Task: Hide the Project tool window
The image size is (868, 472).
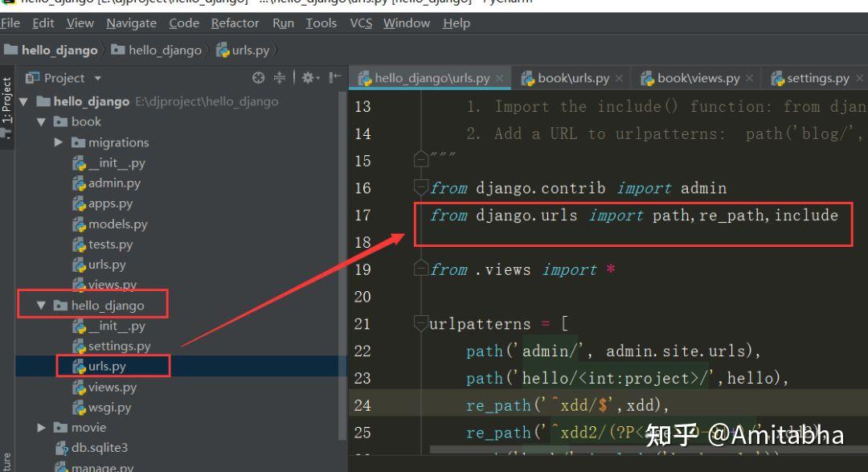Action: click(x=334, y=78)
